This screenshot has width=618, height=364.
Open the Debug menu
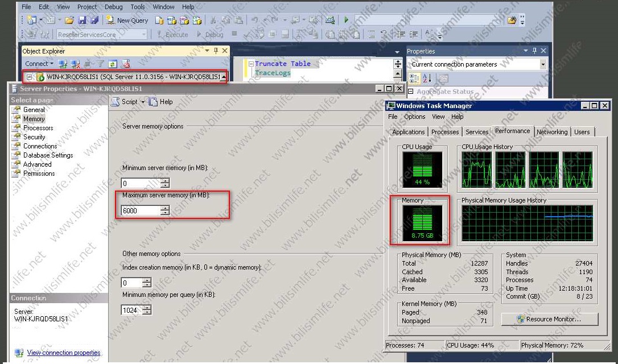pyautogui.click(x=113, y=7)
